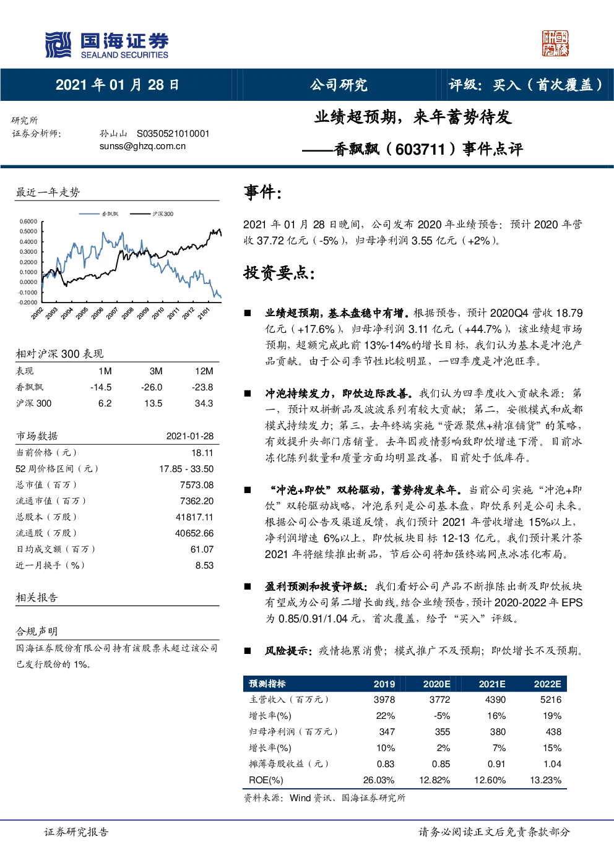Click the 2022E revenue value 5216
Viewport: 614px width, 868px height.
pyautogui.click(x=551, y=700)
